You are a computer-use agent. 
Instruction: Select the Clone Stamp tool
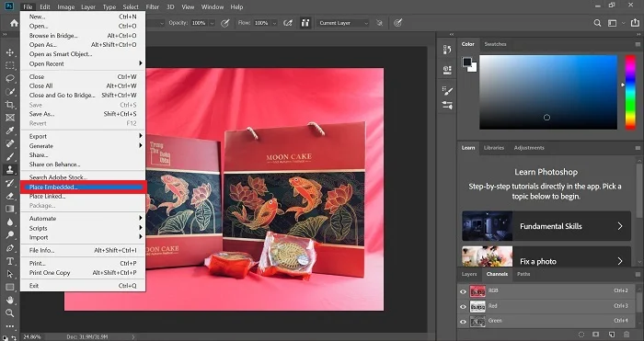(x=10, y=169)
